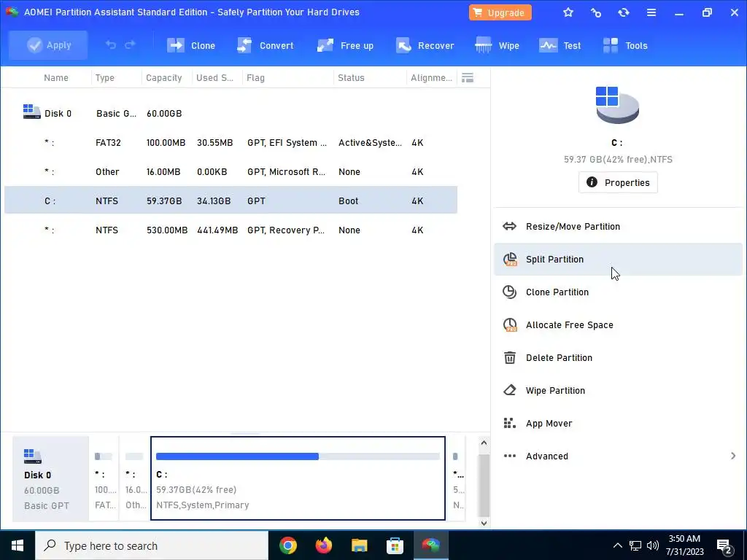Click the refresh/reload icon in title bar

coord(624,13)
